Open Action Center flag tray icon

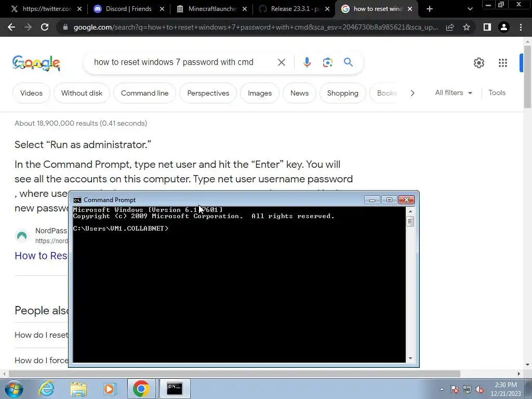tap(455, 390)
